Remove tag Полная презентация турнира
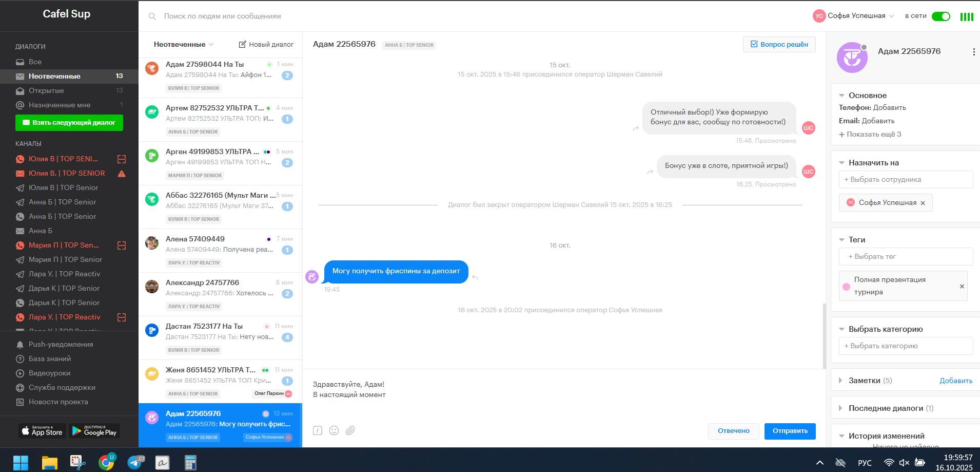Viewport: 980px width, 472px height. (962, 286)
